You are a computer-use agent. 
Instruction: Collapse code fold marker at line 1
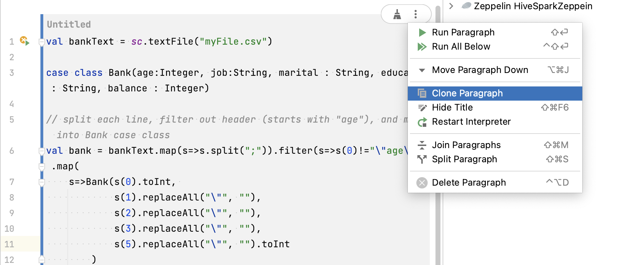coord(41,42)
